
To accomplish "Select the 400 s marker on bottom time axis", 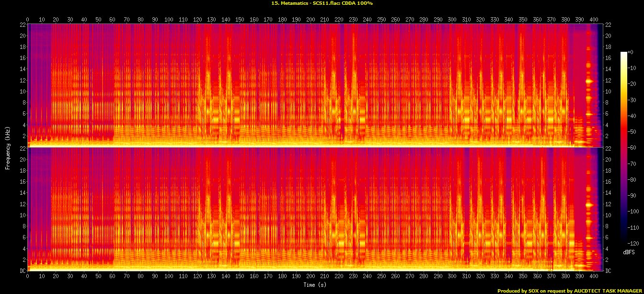I will click(595, 277).
